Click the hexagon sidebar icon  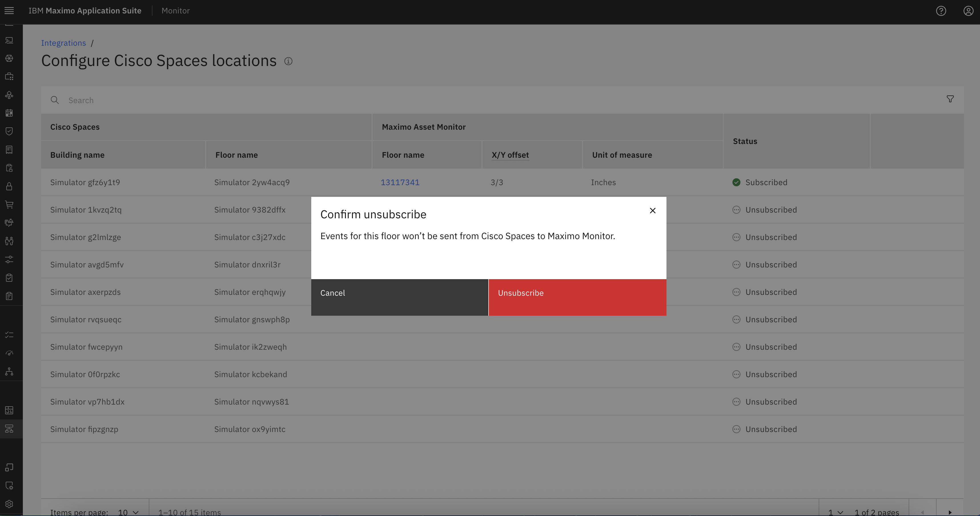click(9, 58)
